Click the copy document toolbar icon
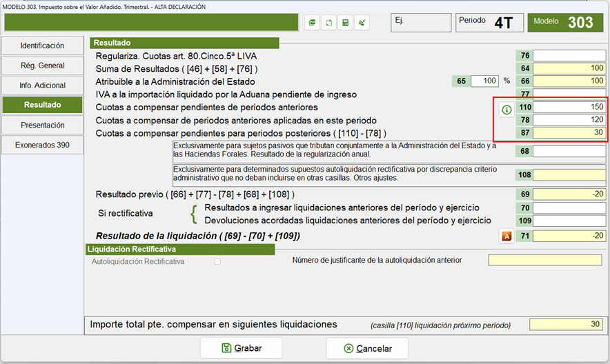This screenshot has width=610, height=364. click(x=329, y=23)
